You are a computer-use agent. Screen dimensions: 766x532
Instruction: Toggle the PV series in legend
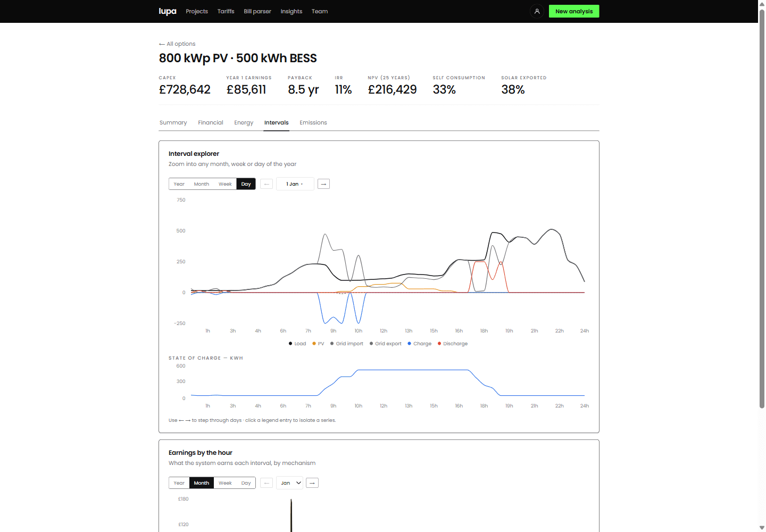click(x=318, y=344)
